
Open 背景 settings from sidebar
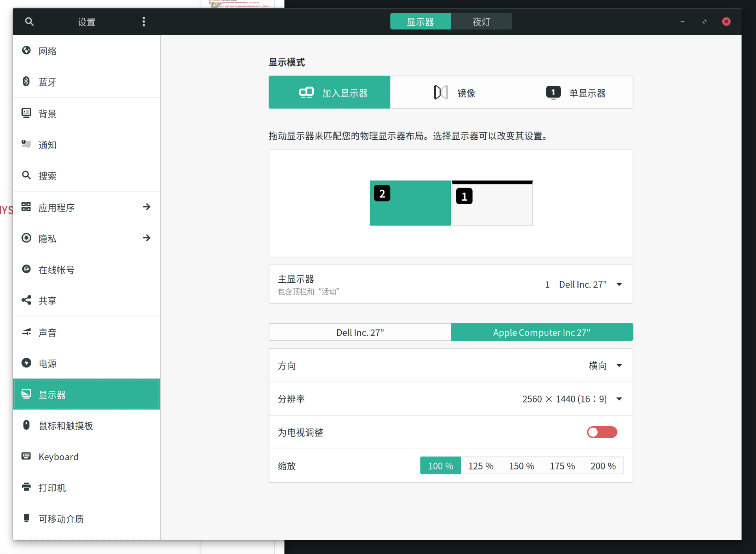pos(26,113)
